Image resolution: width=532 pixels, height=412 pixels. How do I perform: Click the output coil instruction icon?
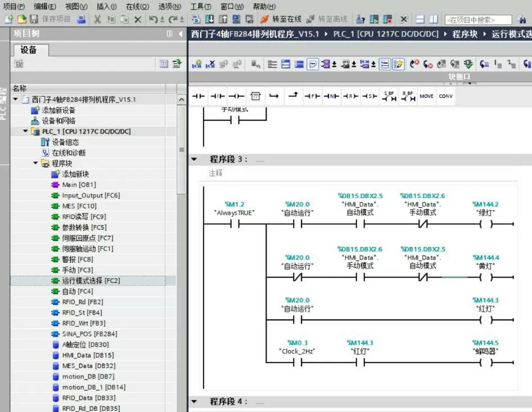coord(236,96)
